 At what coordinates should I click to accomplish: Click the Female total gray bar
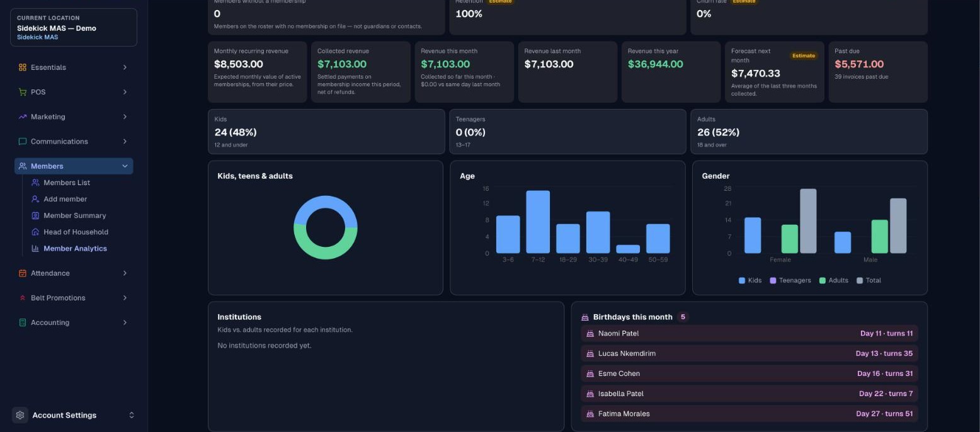tap(808, 221)
